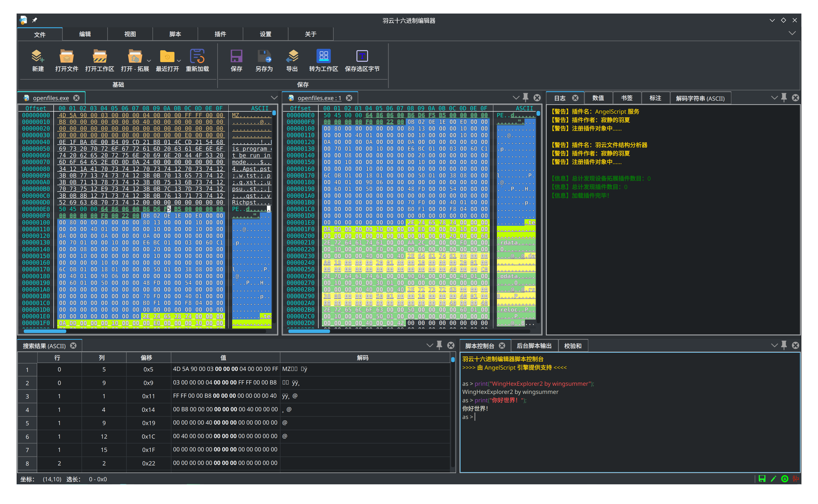Pin the openfiles.exe : 1 editor panel
Screen dimensions: 818x504
tap(525, 97)
